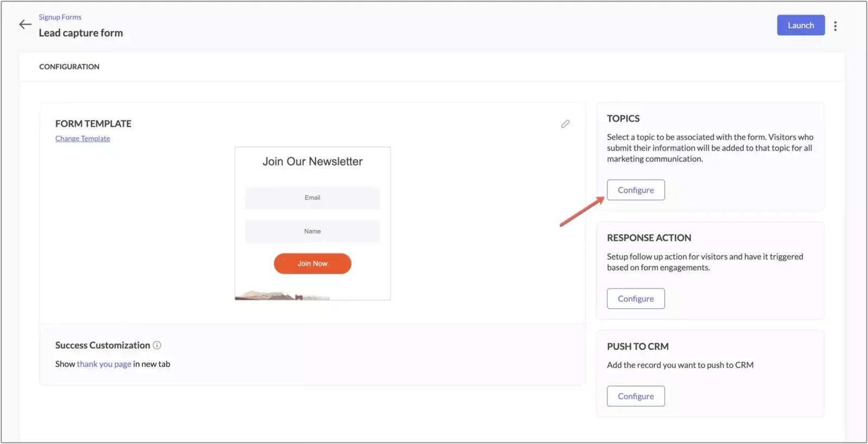The width and height of the screenshot is (868, 444).
Task: Configure the Push to CRM section
Action: tap(635, 396)
